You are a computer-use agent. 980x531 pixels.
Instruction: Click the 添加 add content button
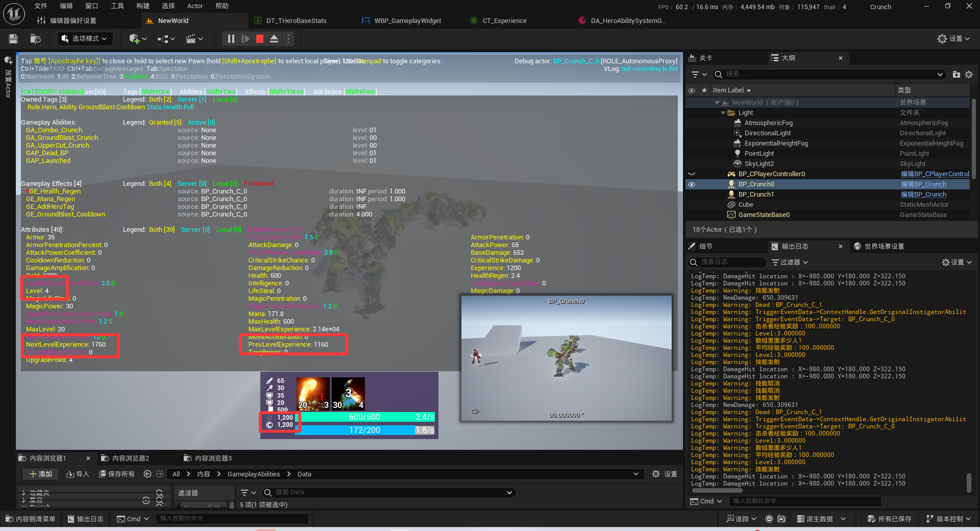[40, 474]
